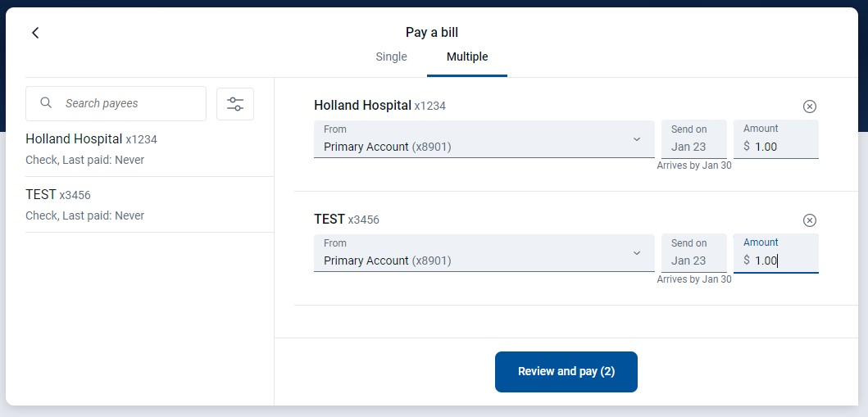Select the Multiple tab
This screenshot has width=868, height=417.
[467, 57]
